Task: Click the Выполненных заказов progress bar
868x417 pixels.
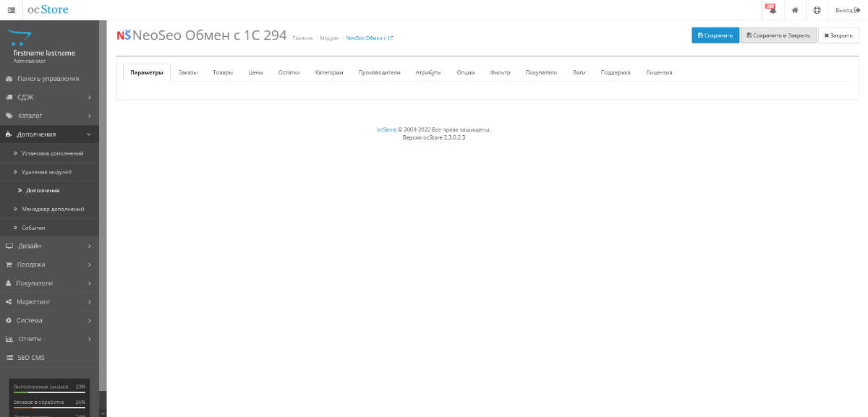Action: pyautogui.click(x=49, y=392)
